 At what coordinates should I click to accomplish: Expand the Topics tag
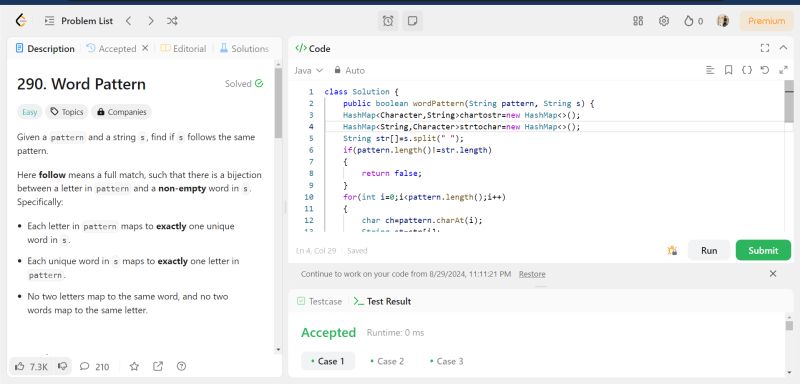coord(67,112)
